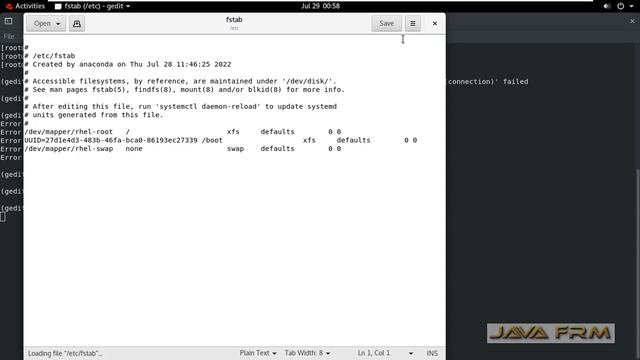The width and height of the screenshot is (640, 360).
Task: Click the 'See man pages fstab(5)' line
Action: 184,89
